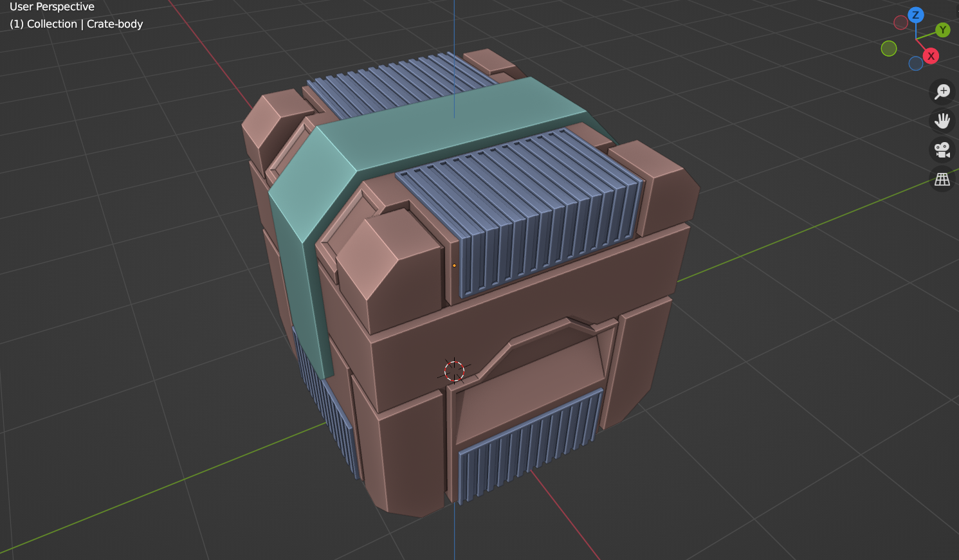The height and width of the screenshot is (560, 959).
Task: Click the blue Z axis on the navigation gizmo
Action: click(x=915, y=15)
